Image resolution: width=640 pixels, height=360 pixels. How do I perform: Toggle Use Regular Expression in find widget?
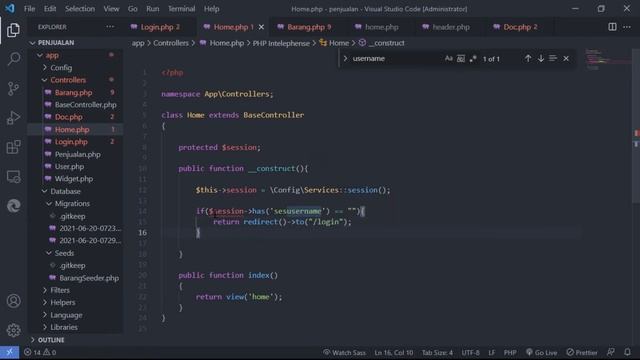pyautogui.click(x=473, y=59)
